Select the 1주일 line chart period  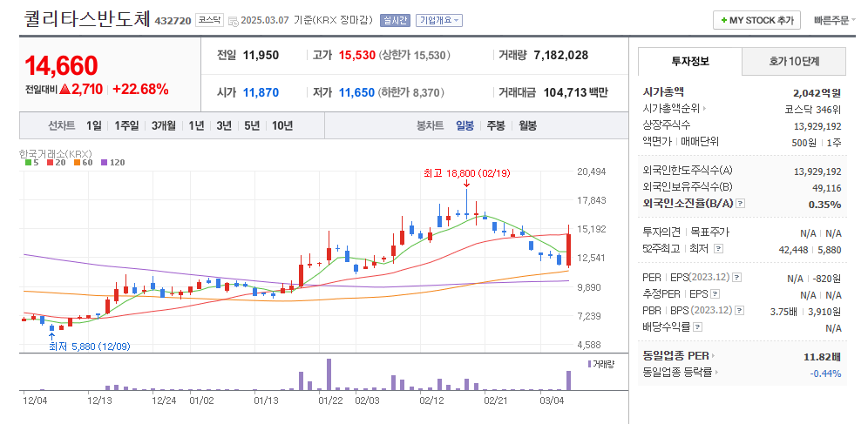[x=126, y=125]
